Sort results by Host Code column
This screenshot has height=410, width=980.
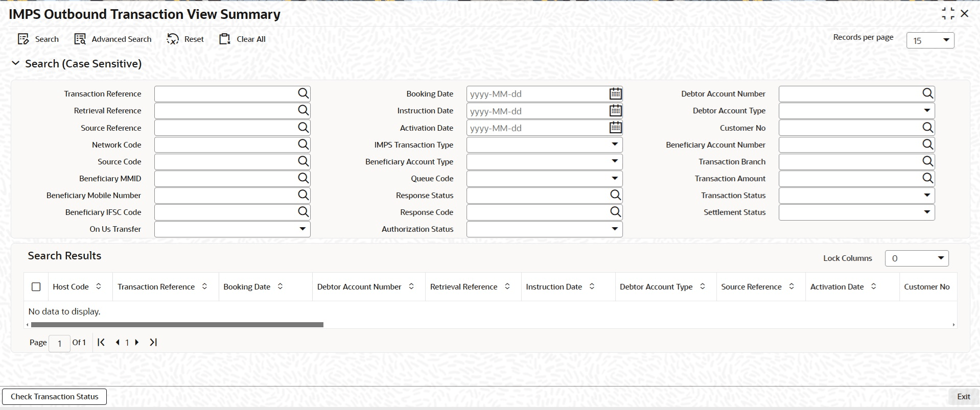pyautogui.click(x=99, y=286)
